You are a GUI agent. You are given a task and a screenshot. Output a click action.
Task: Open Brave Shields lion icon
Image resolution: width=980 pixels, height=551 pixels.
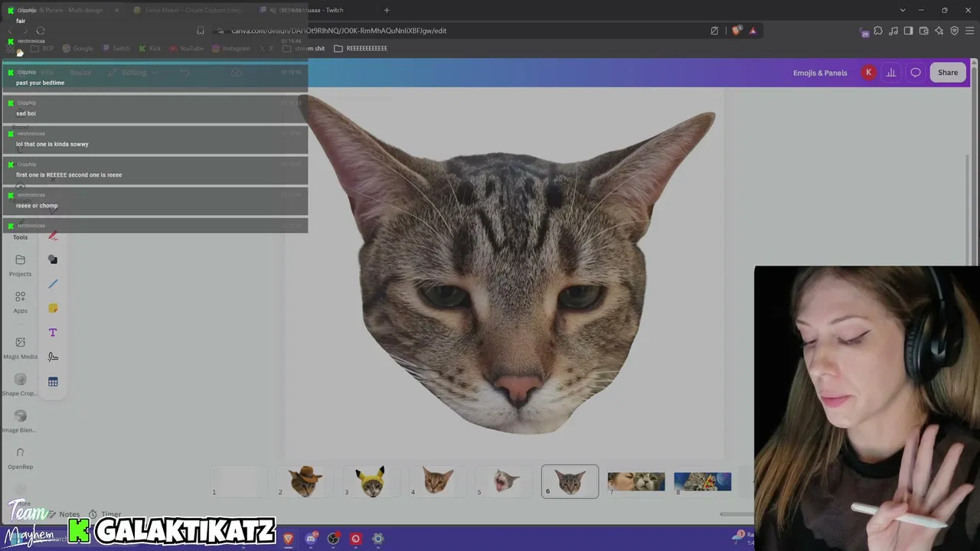tap(737, 31)
